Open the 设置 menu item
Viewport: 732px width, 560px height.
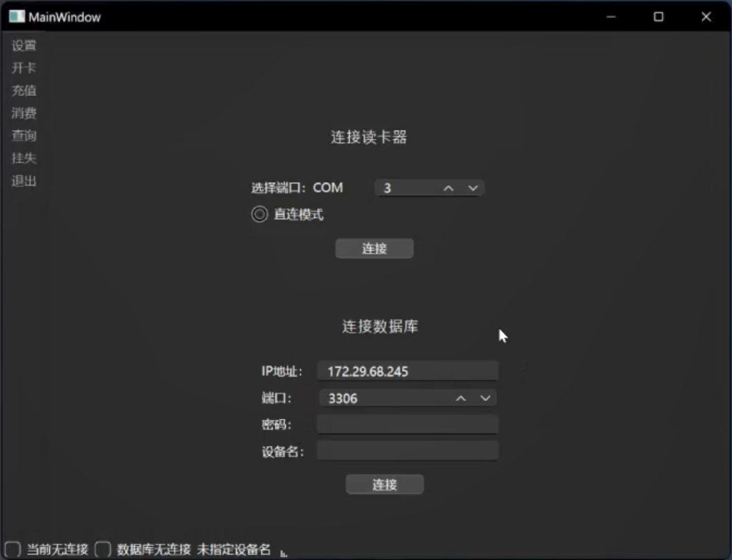click(x=24, y=46)
